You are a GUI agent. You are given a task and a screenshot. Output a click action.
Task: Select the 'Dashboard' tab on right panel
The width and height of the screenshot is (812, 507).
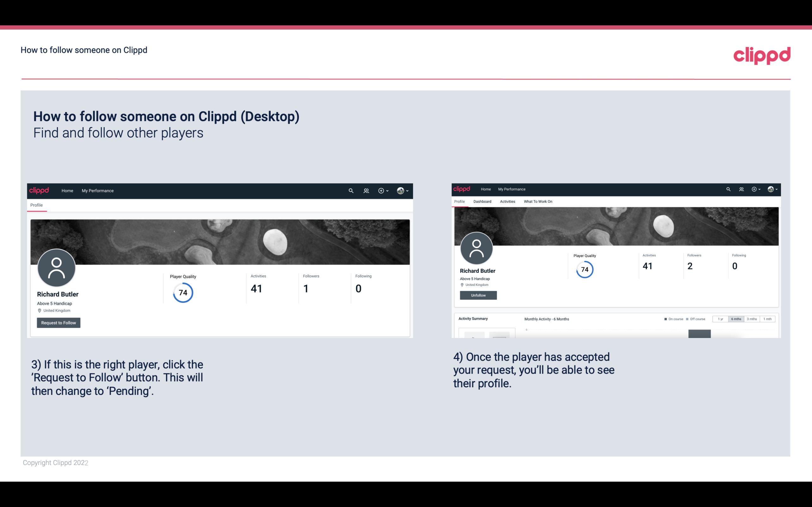click(x=482, y=202)
